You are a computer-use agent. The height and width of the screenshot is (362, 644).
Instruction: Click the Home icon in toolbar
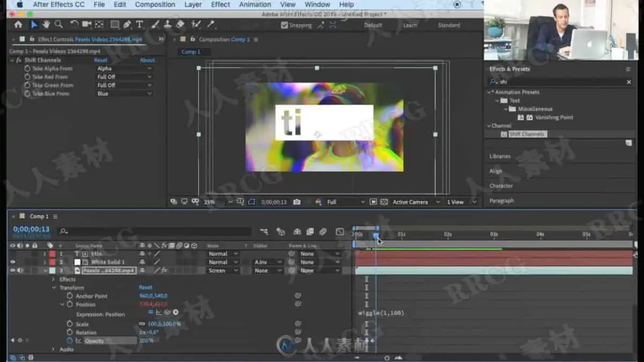(18, 25)
